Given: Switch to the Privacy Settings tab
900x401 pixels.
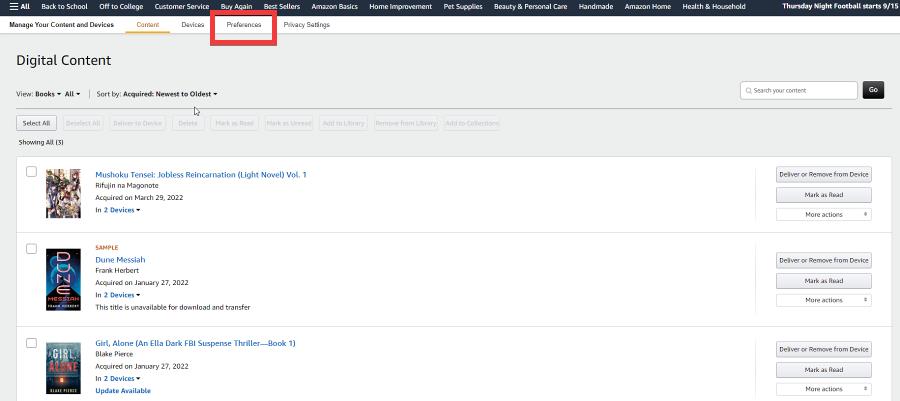Looking at the screenshot, I should (x=307, y=25).
